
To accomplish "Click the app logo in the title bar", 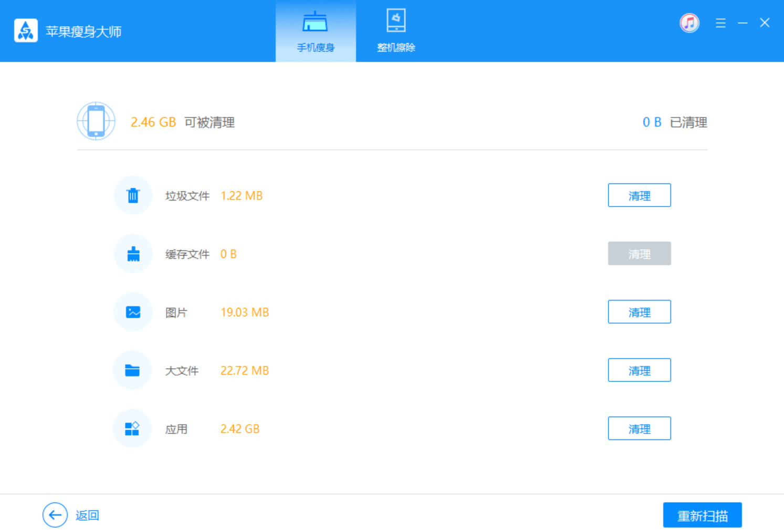I will (x=26, y=31).
